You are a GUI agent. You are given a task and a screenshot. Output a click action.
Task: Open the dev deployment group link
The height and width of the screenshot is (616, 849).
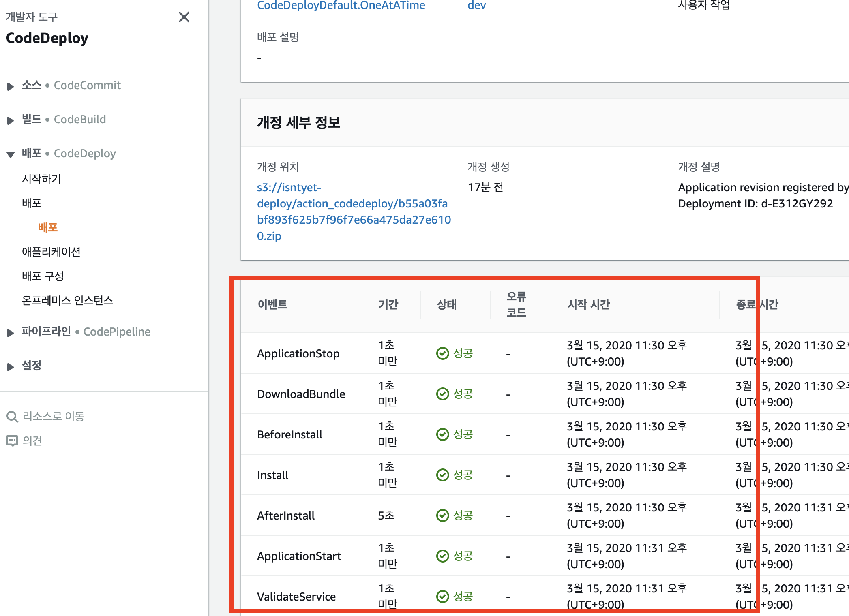click(x=477, y=5)
